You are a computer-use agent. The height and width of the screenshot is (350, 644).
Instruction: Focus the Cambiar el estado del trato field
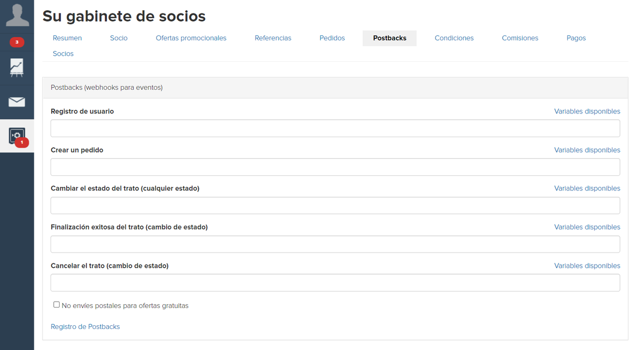coord(335,205)
